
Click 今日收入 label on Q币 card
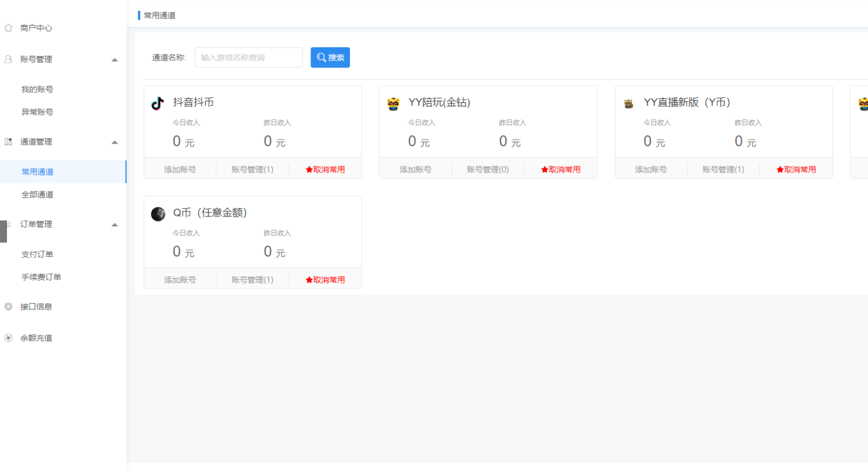point(186,233)
